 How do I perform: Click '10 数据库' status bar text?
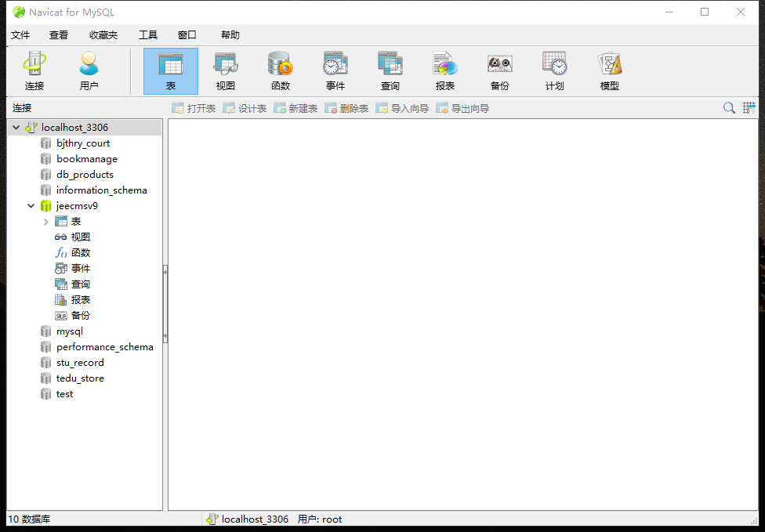coord(29,519)
